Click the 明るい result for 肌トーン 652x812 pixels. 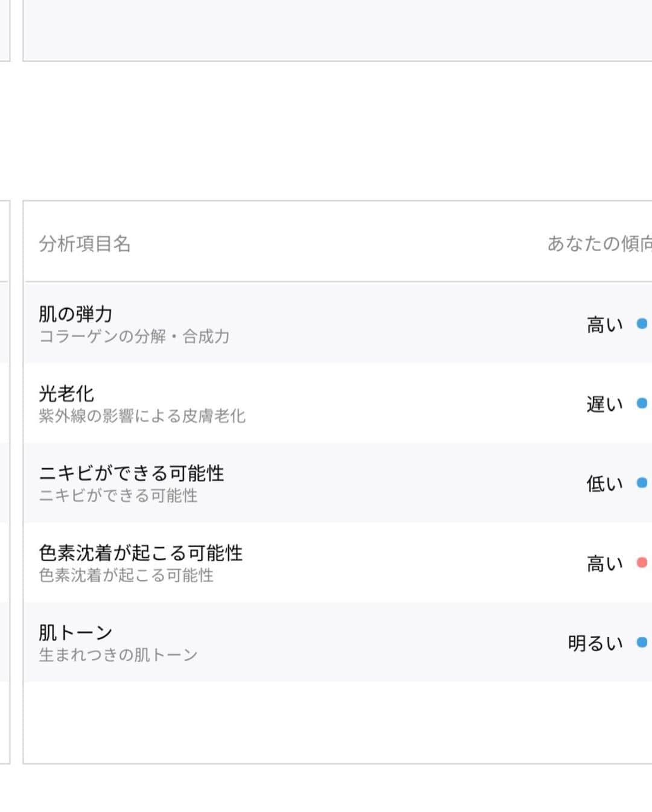pos(595,643)
